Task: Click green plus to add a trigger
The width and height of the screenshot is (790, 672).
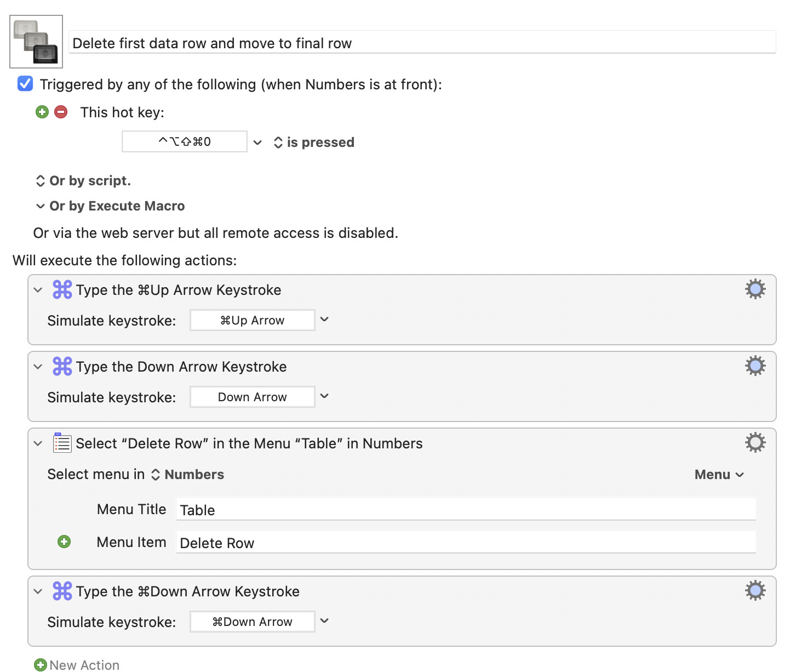Action: [42, 112]
